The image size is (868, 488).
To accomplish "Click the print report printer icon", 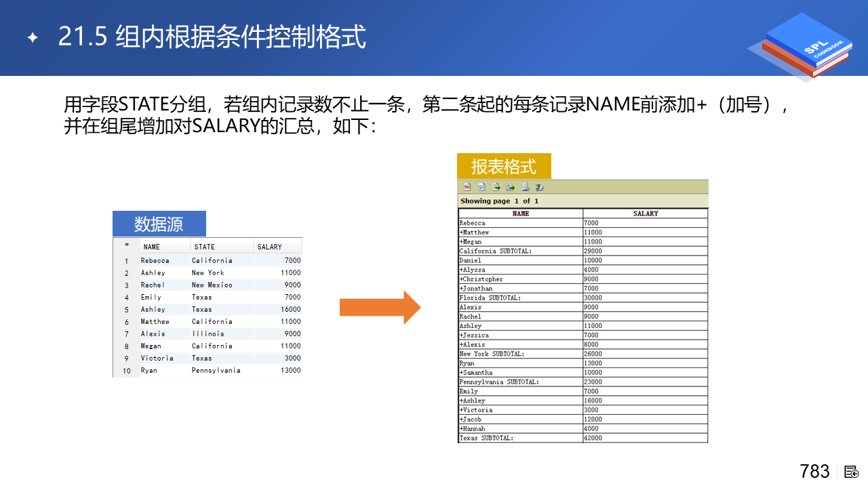I will pyautogui.click(x=525, y=187).
